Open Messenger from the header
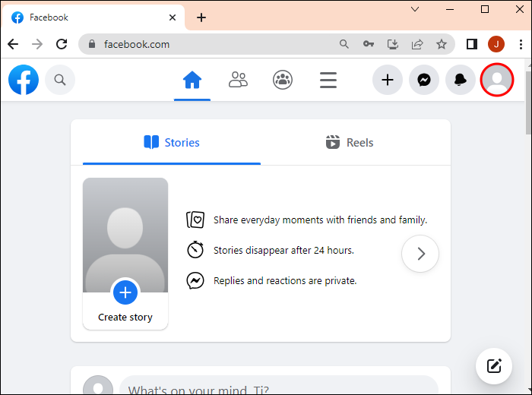Viewport: 532px width, 395px height. point(424,80)
